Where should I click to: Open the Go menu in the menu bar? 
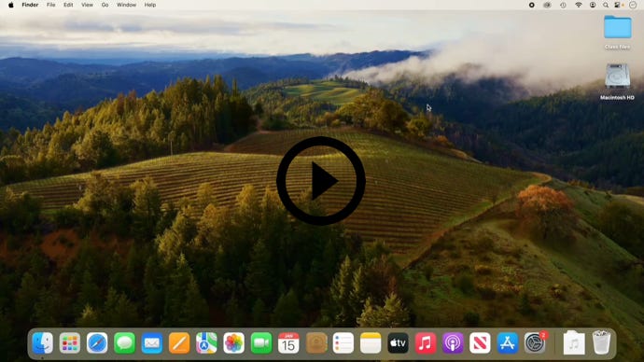click(x=105, y=5)
